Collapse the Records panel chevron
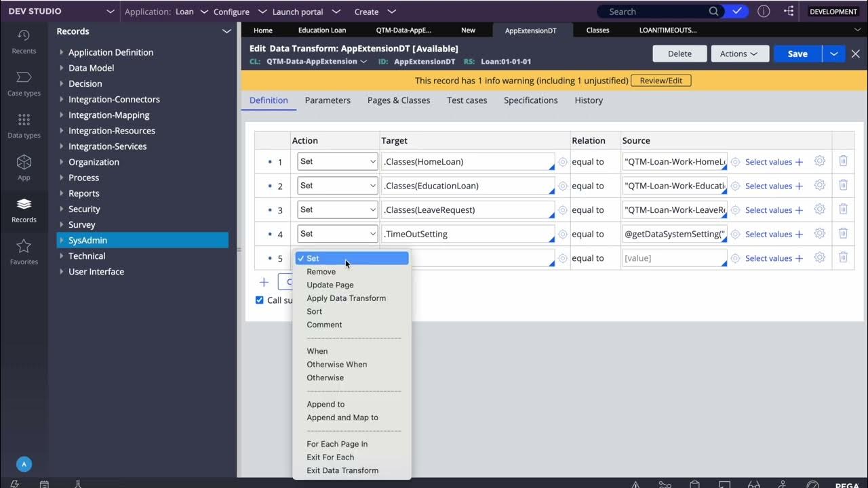 (226, 31)
